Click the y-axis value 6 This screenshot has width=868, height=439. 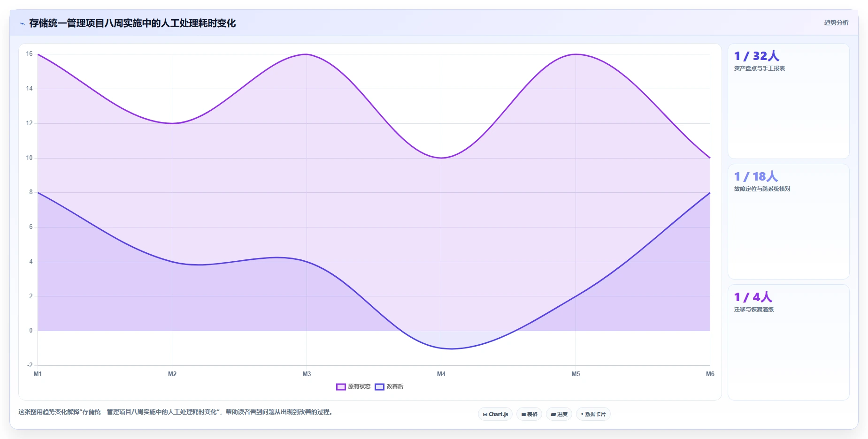[31, 227]
